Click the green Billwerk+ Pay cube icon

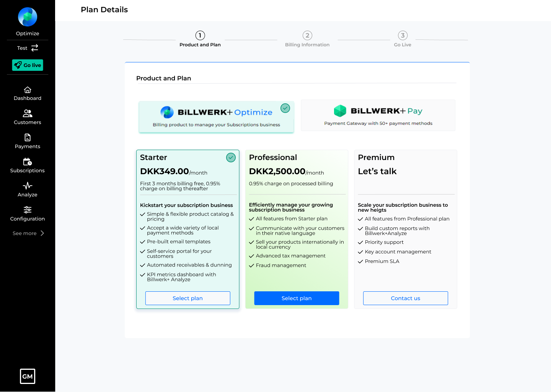point(340,111)
